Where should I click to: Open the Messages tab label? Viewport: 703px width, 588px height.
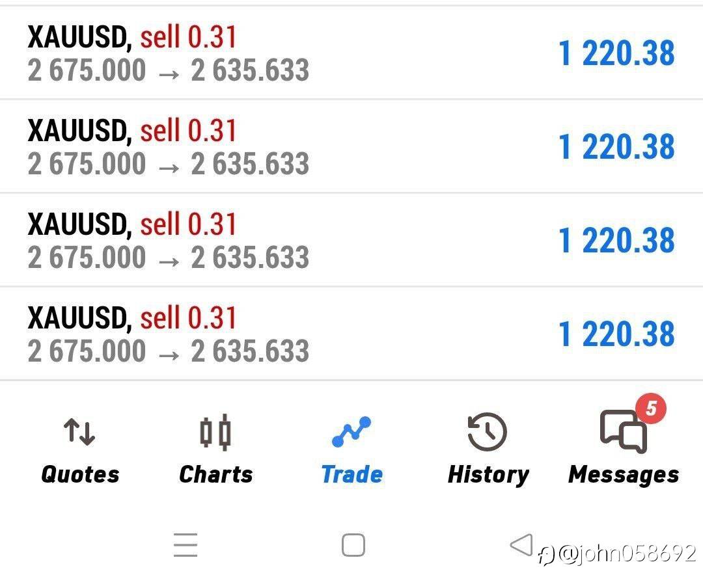[x=624, y=474]
